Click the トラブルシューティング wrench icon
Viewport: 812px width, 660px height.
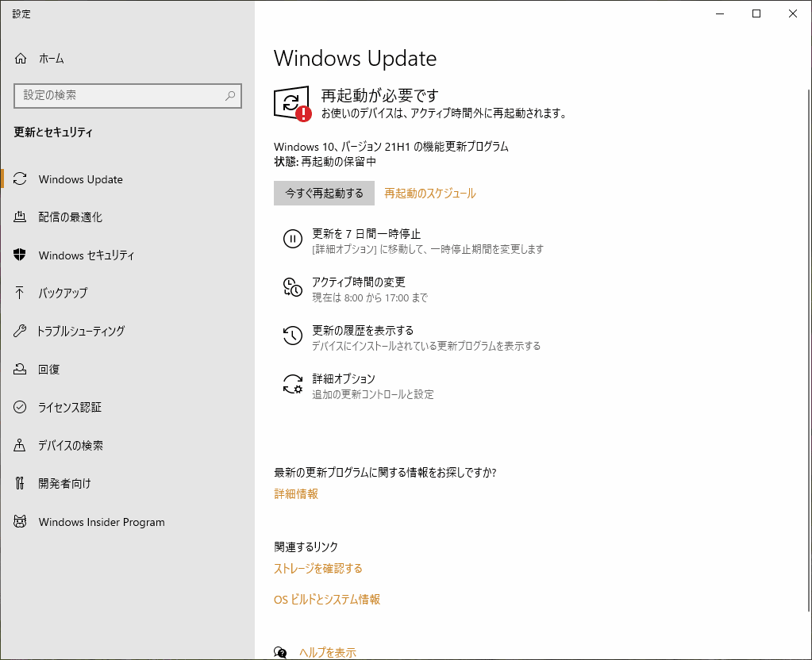(20, 332)
